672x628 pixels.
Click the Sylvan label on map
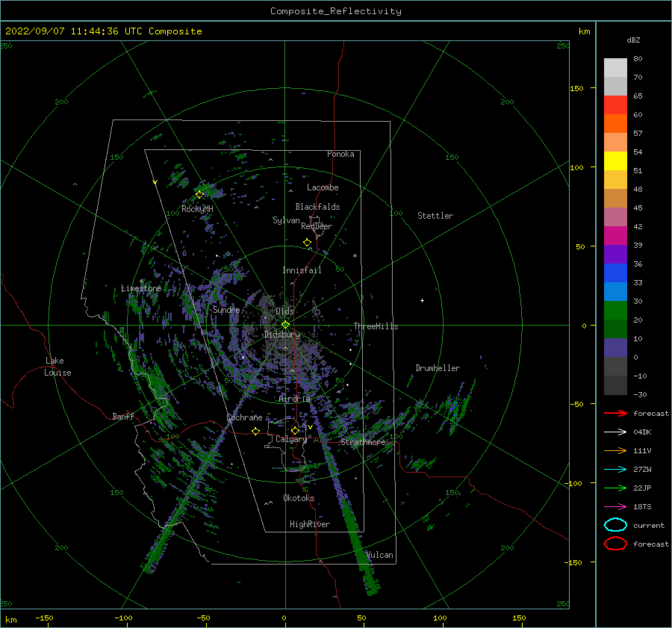(286, 220)
